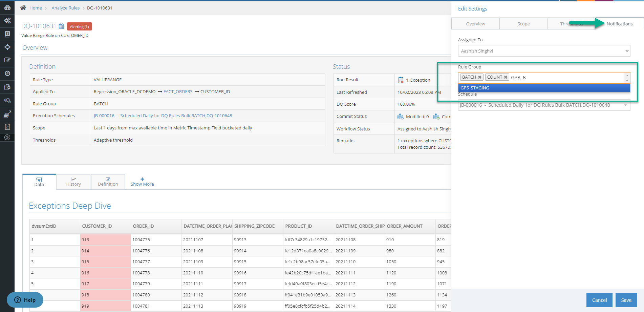This screenshot has height=312, width=644.
Task: Switch to the History tab
Action: click(x=73, y=182)
